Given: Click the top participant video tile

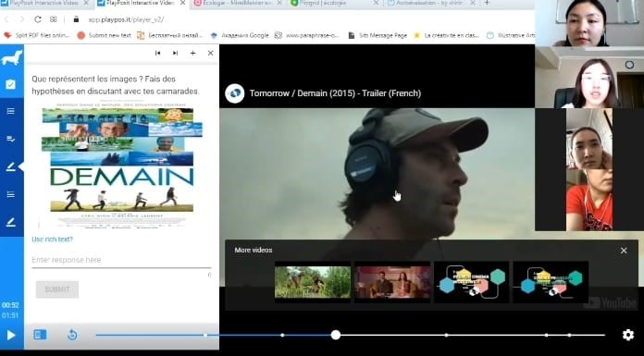Looking at the screenshot, I should pos(589,23).
